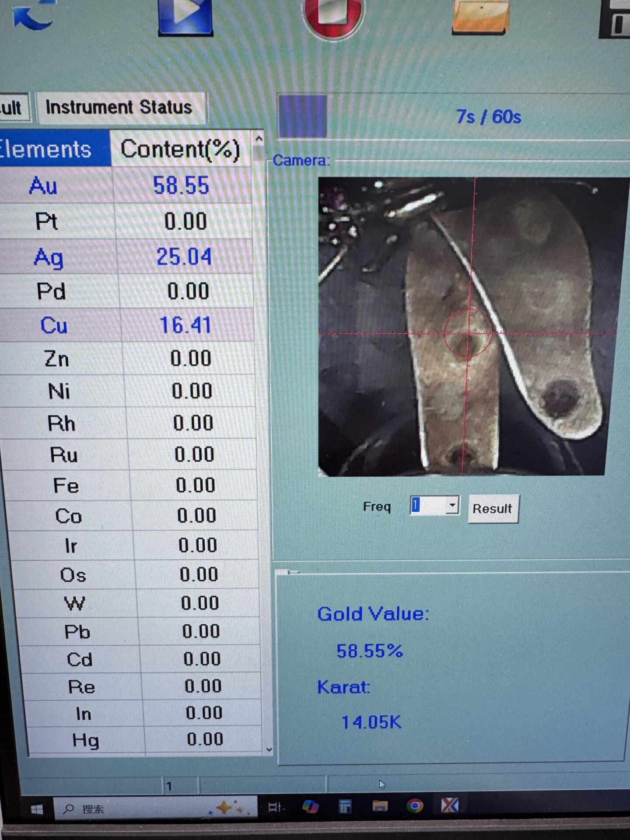Screen dimensions: 630x840
Task: Open Google Chrome from the taskbar
Action: pyautogui.click(x=415, y=805)
